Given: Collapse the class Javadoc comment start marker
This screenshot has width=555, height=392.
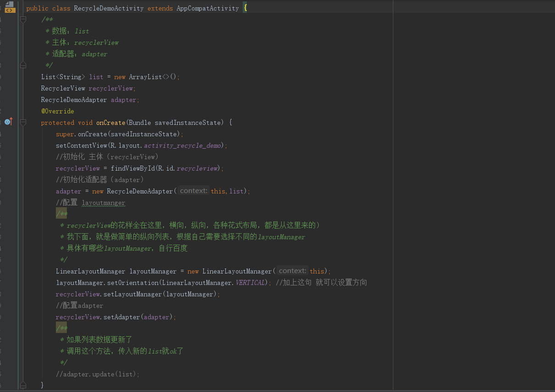Looking at the screenshot, I should tap(23, 20).
